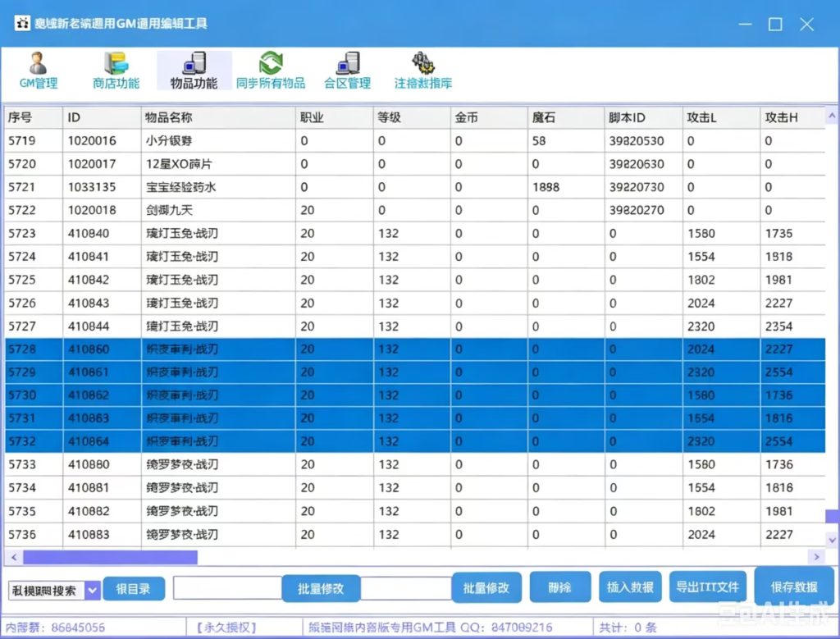Click the 删除 button
This screenshot has width=840, height=639.
(559, 587)
